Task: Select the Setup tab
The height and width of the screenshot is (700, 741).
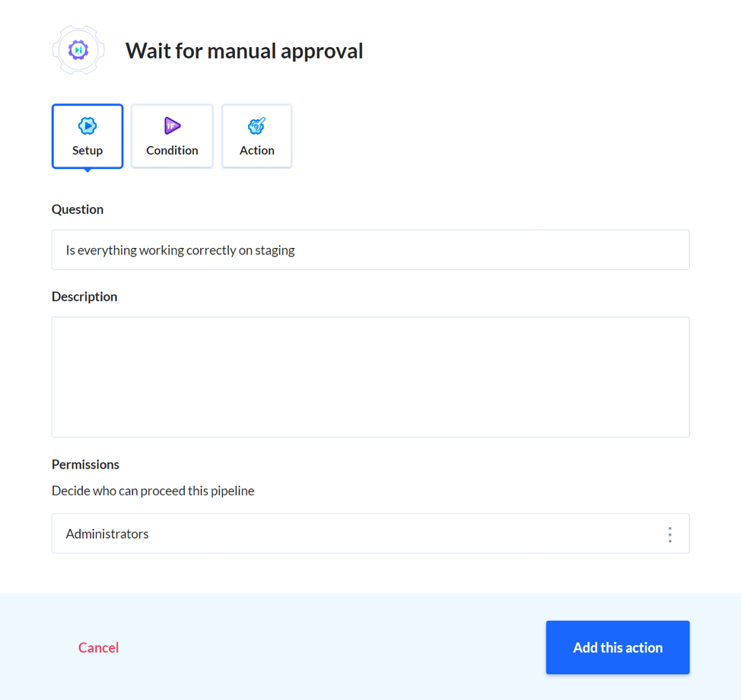Action: click(x=87, y=137)
